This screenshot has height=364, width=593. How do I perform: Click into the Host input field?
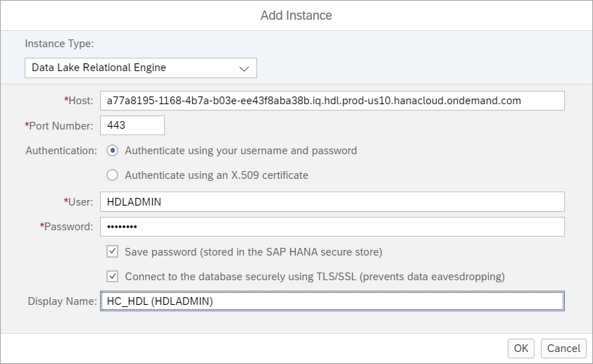pyautogui.click(x=332, y=101)
